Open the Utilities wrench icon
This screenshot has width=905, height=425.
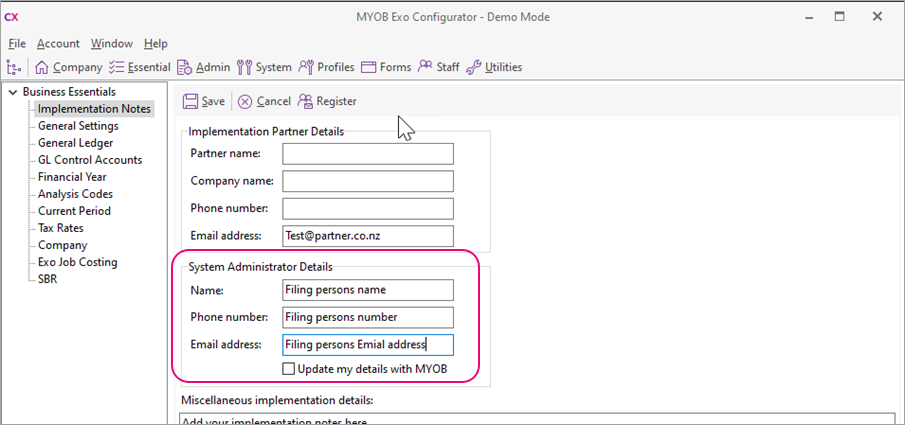[474, 67]
